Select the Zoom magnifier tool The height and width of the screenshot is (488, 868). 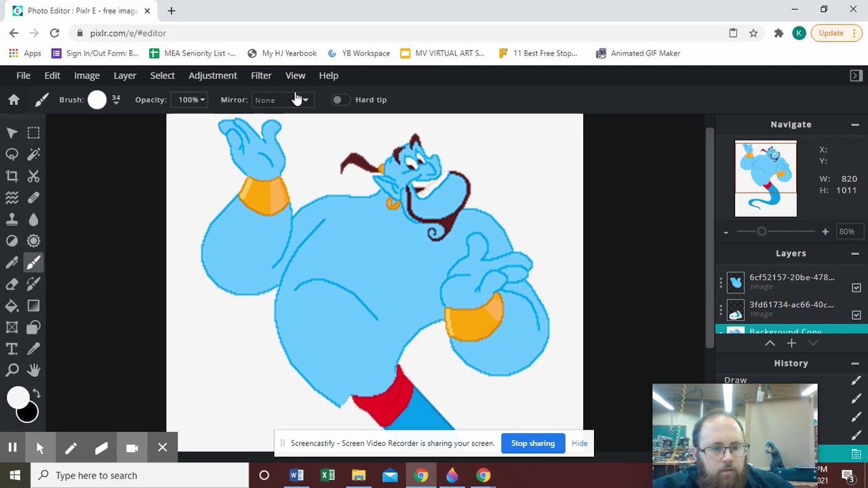click(12, 370)
